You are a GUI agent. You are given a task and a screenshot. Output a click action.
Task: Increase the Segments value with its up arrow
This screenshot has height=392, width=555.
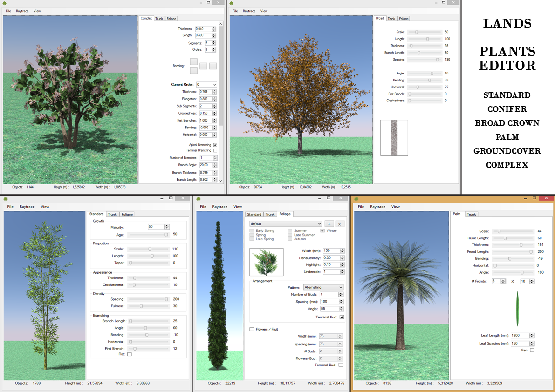[x=214, y=41]
